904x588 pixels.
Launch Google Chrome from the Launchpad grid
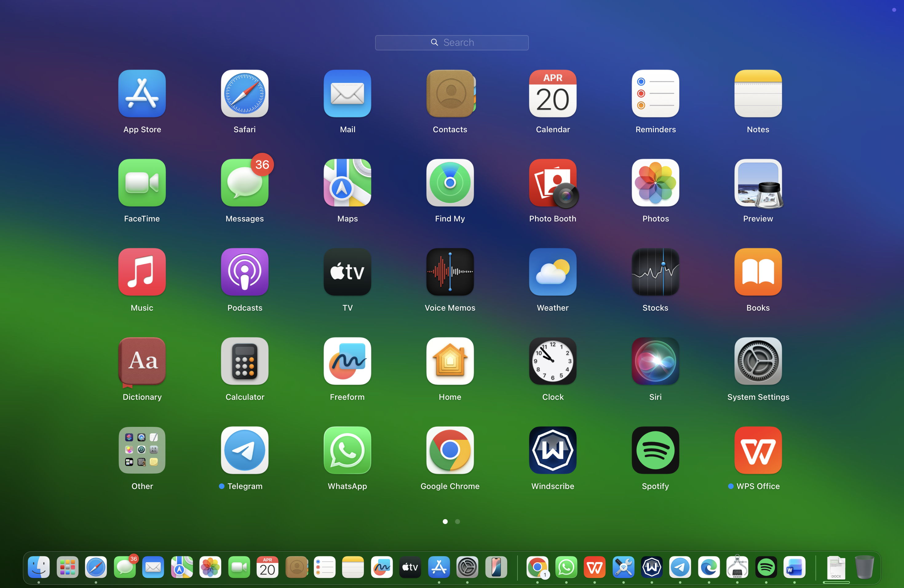coord(450,451)
